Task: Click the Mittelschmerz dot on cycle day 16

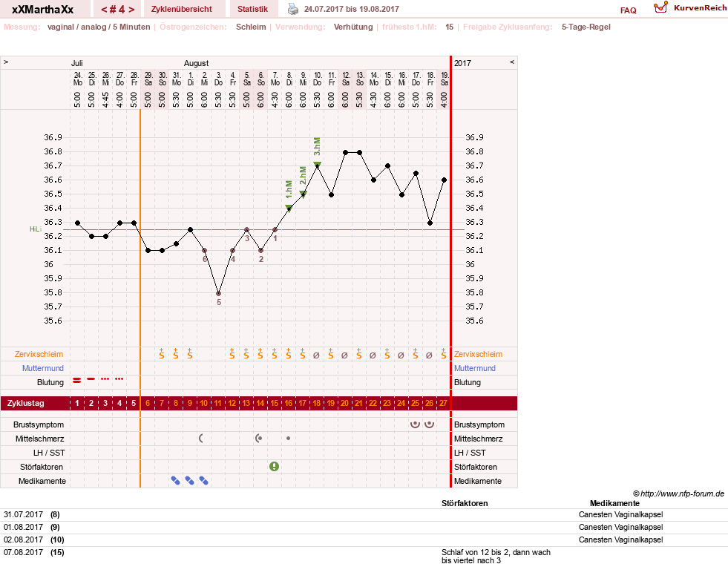Action: click(289, 438)
